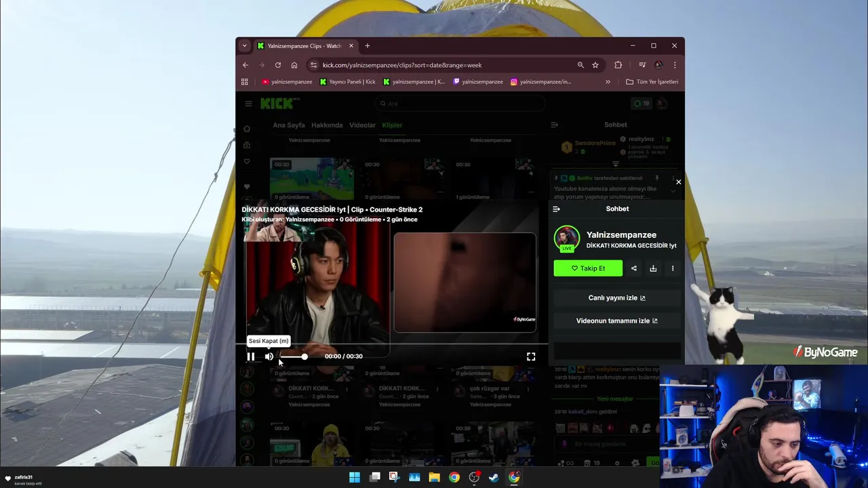Open the first Chrome icon on taskbar

[x=454, y=477]
